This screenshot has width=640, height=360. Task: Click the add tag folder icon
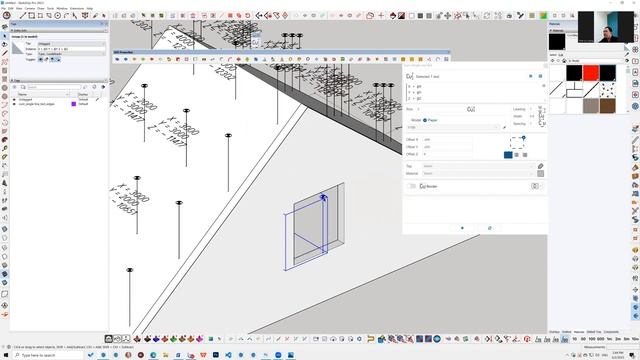click(x=23, y=87)
